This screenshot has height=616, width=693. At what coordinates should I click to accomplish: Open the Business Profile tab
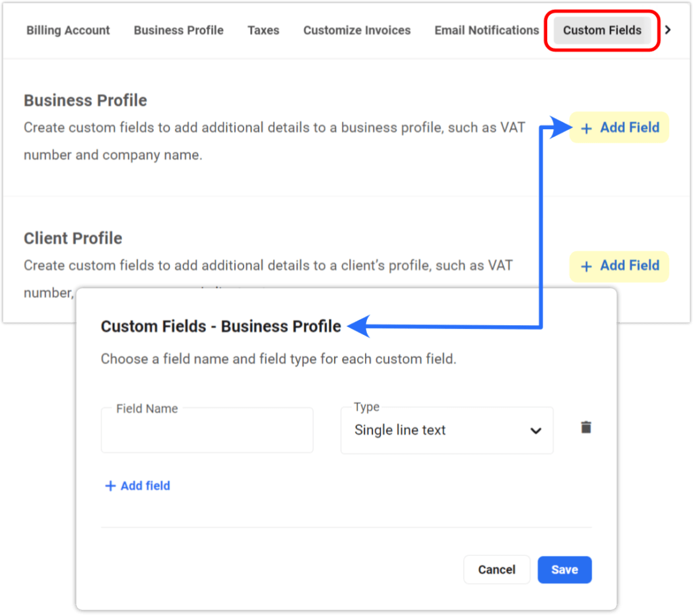coord(178,30)
